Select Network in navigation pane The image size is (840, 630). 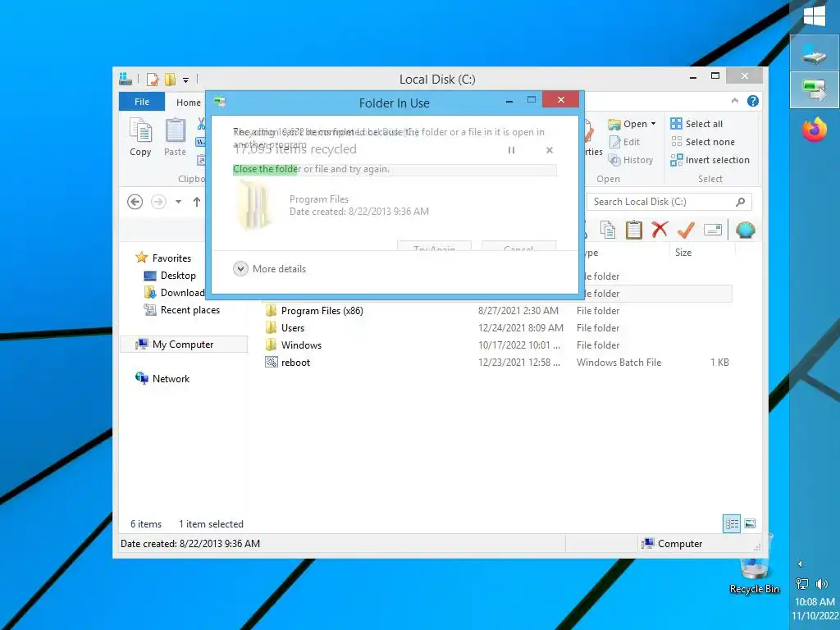point(163,379)
